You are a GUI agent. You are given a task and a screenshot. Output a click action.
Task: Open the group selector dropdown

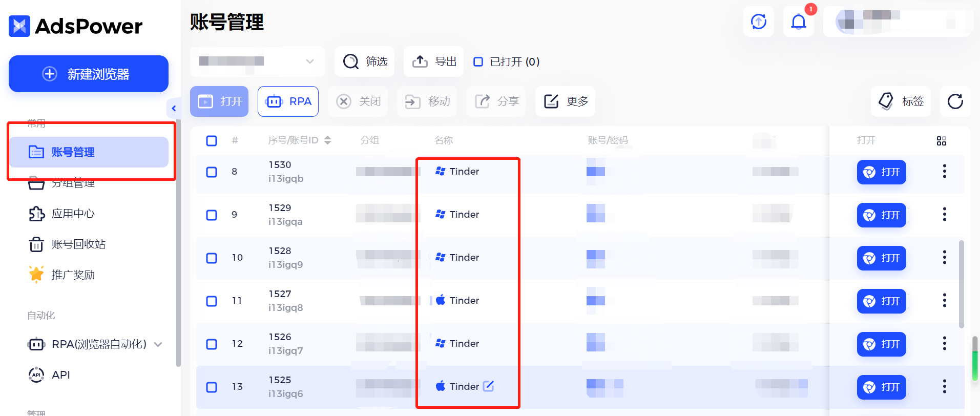pyautogui.click(x=257, y=61)
